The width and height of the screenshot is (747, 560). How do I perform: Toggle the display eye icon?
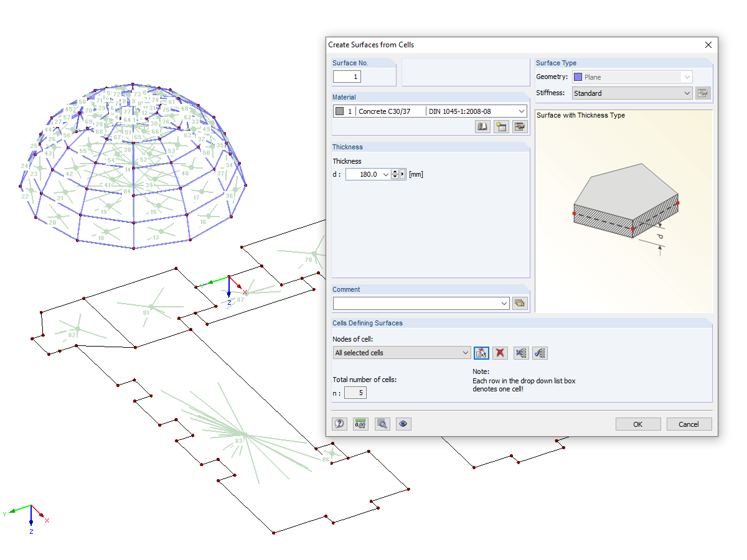point(403,424)
